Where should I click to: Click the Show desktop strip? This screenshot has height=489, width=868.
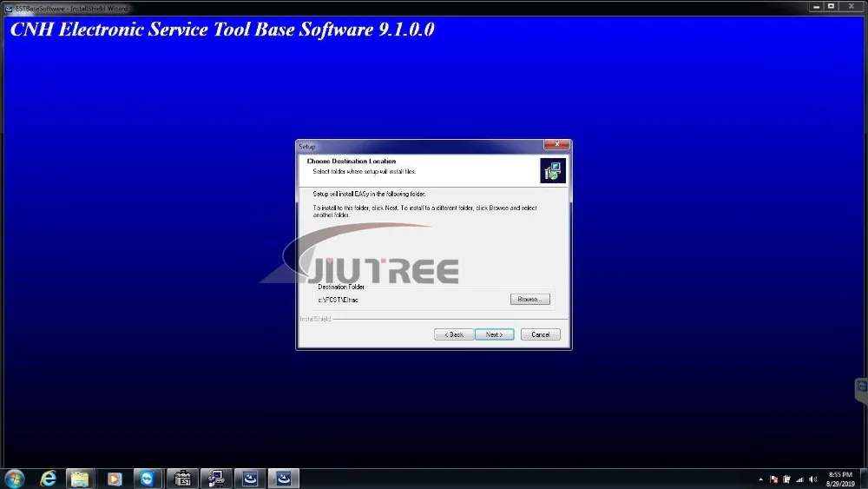coord(865,479)
